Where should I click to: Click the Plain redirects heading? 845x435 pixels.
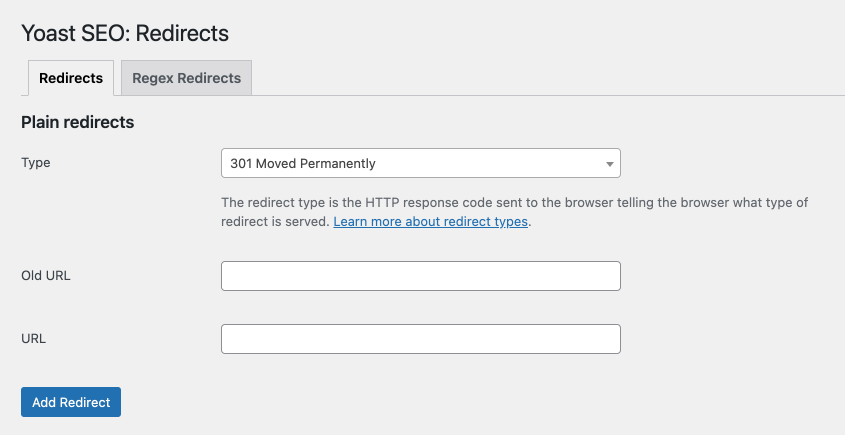(x=78, y=122)
